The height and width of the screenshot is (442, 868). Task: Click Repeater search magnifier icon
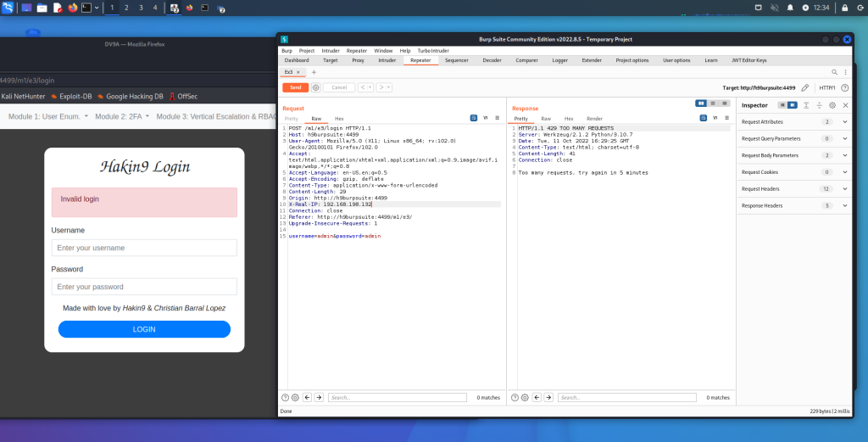pos(835,72)
